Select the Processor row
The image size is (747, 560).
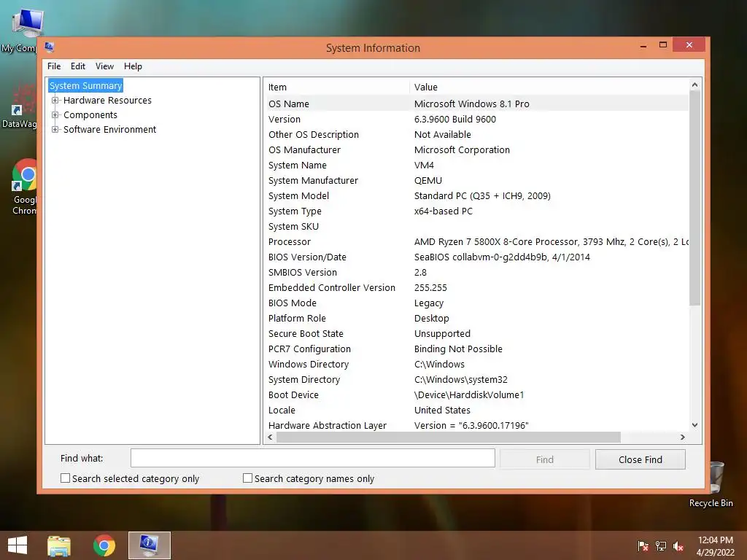[x=476, y=241]
